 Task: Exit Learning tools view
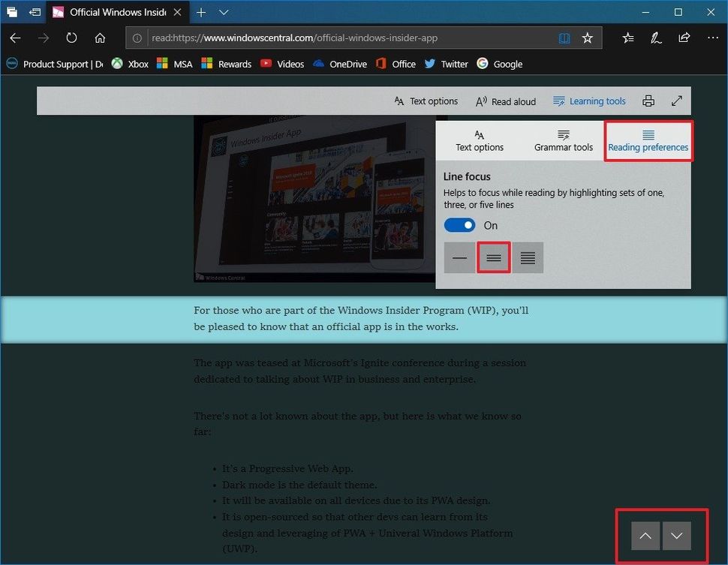(x=589, y=101)
